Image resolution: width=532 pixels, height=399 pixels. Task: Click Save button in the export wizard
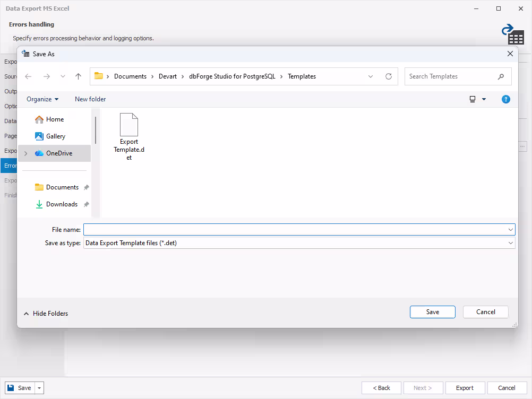(20, 388)
